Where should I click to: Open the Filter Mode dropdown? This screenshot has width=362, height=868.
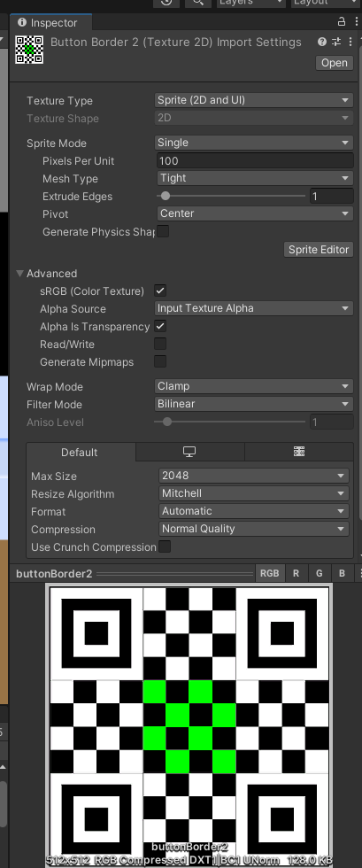253,404
